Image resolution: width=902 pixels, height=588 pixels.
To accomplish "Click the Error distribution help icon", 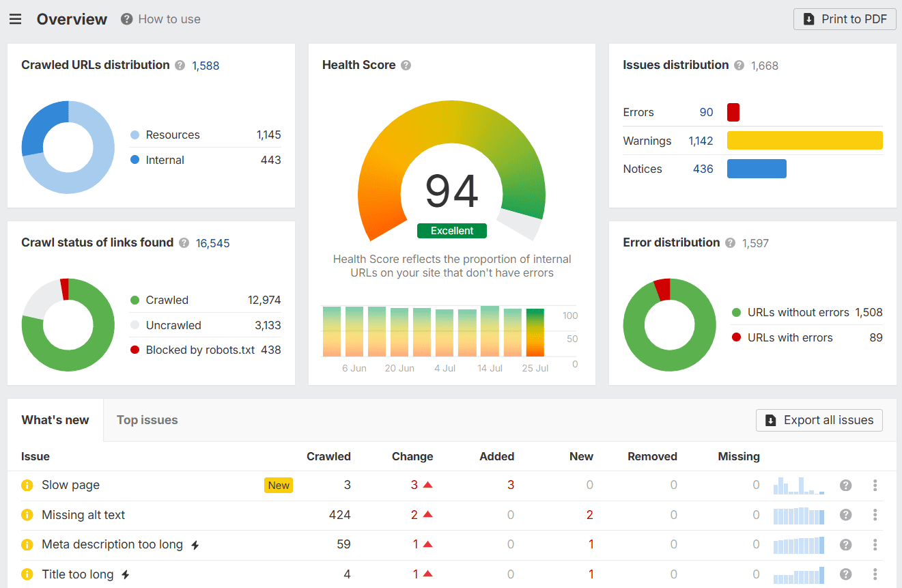I will (x=730, y=242).
